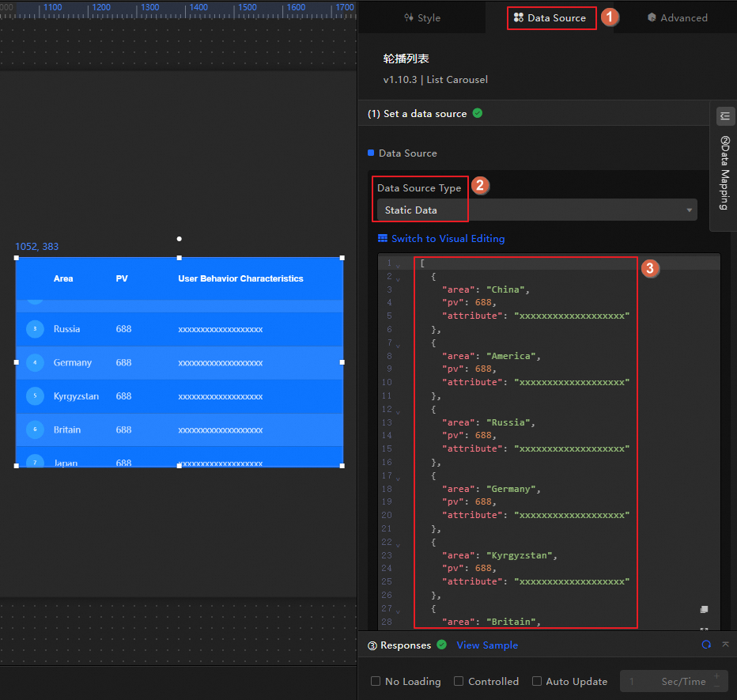Click the table icon beside Visual Editing

tap(383, 238)
